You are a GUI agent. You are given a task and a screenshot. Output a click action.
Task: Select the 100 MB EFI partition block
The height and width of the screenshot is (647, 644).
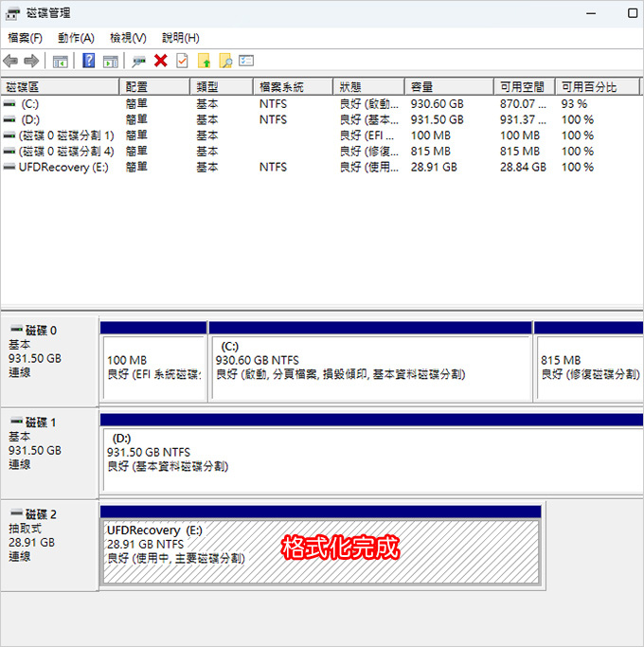point(153,368)
